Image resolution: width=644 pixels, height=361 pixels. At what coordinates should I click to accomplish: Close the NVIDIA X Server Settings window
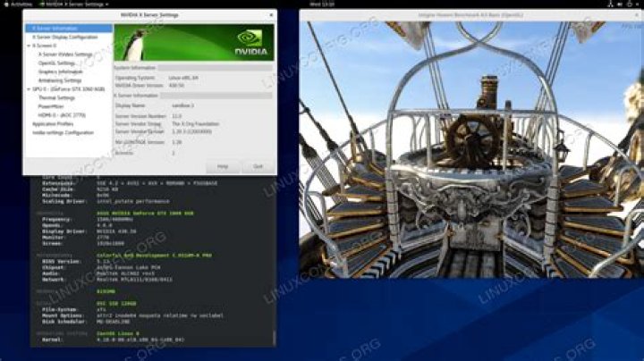click(271, 15)
